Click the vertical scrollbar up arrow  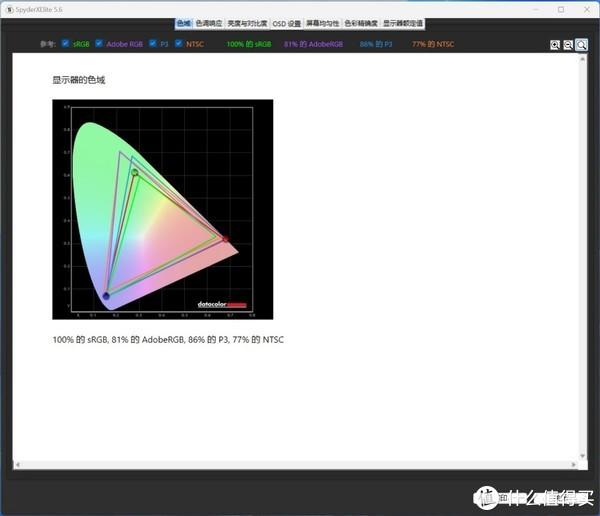pyautogui.click(x=583, y=59)
